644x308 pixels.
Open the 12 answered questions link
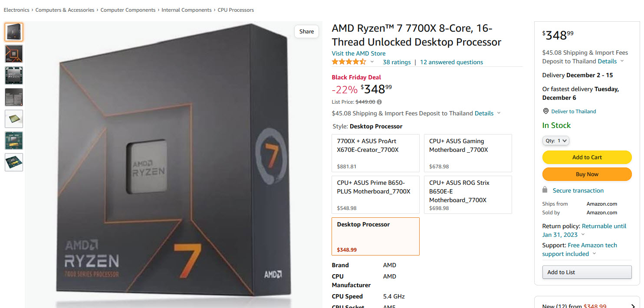click(x=451, y=62)
